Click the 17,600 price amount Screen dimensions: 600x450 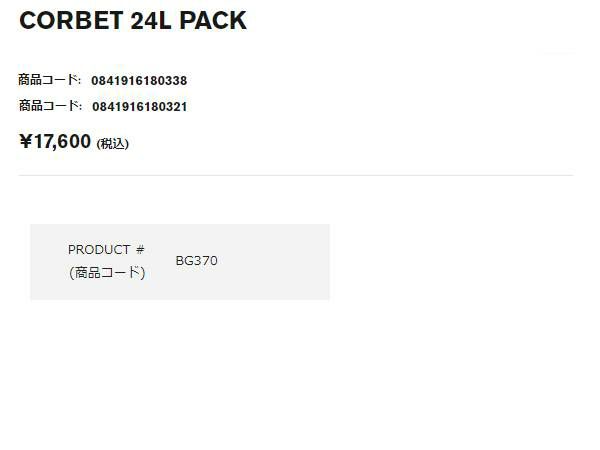[x=62, y=142]
